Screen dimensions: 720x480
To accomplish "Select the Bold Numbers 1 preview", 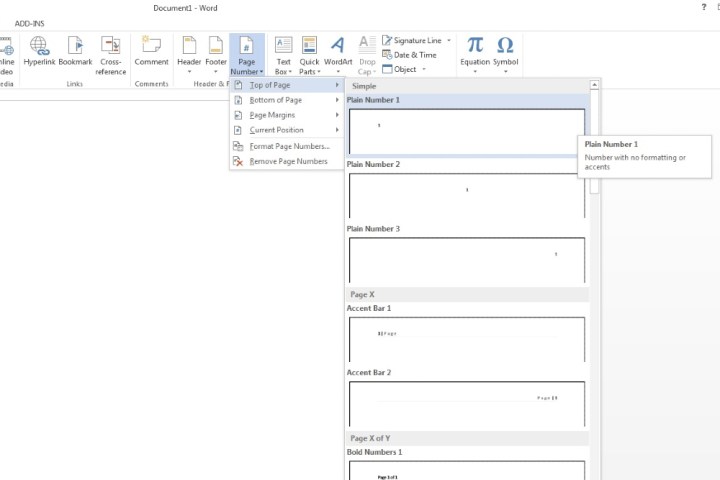I will pyautogui.click(x=467, y=470).
